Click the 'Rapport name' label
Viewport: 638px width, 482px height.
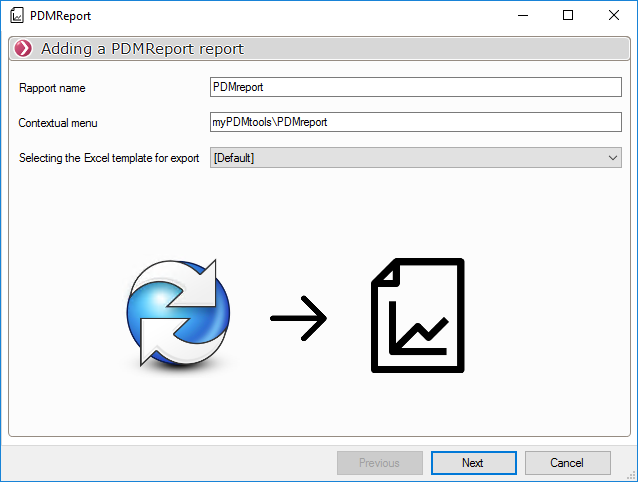click(x=52, y=88)
